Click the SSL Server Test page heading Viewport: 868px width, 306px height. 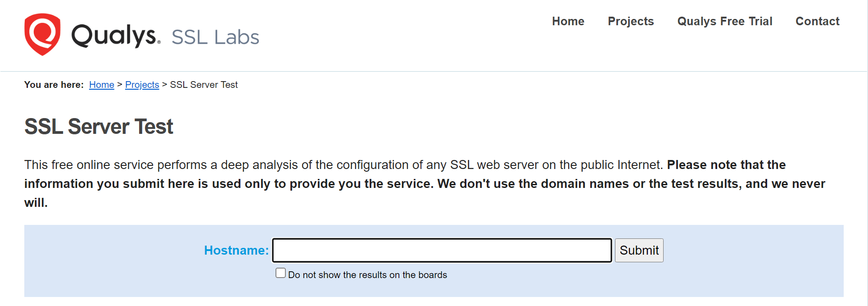(x=98, y=127)
